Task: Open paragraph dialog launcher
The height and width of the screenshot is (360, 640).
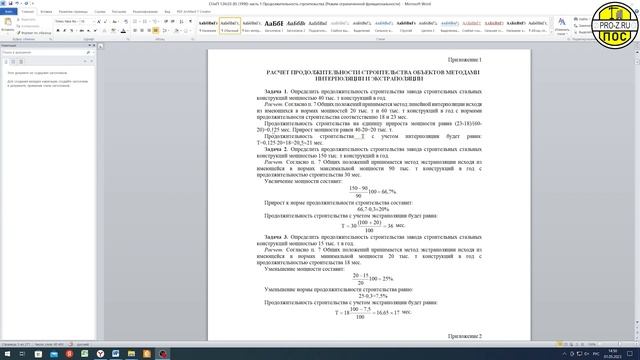Action: click(192, 39)
